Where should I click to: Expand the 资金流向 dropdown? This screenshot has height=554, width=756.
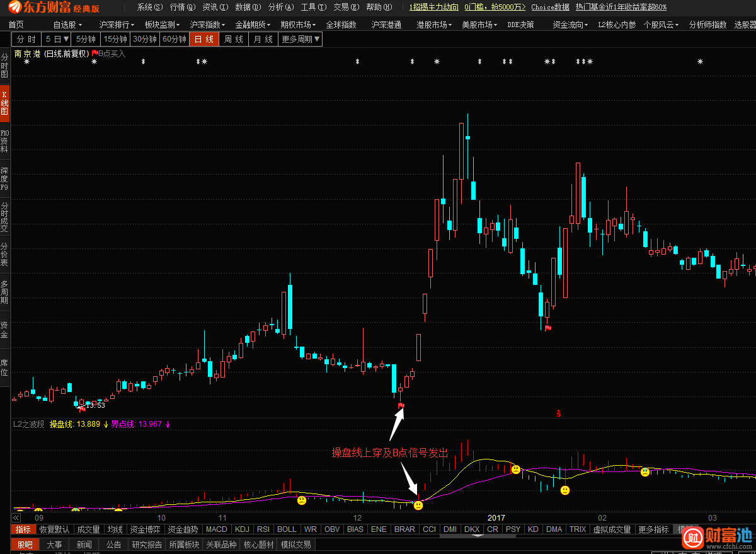(571, 25)
